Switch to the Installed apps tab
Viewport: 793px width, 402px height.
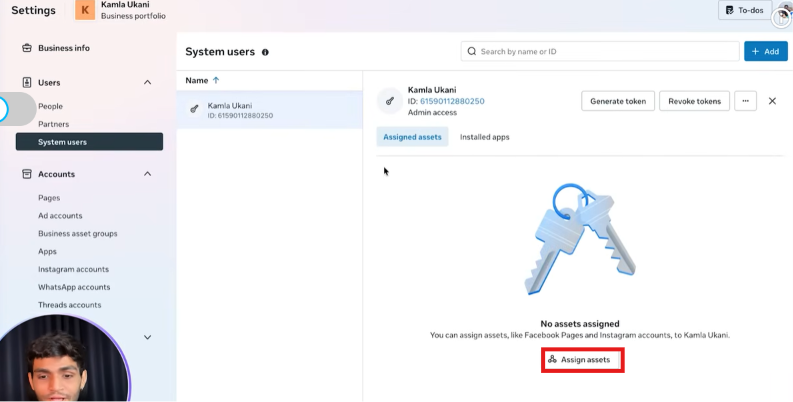(484, 137)
